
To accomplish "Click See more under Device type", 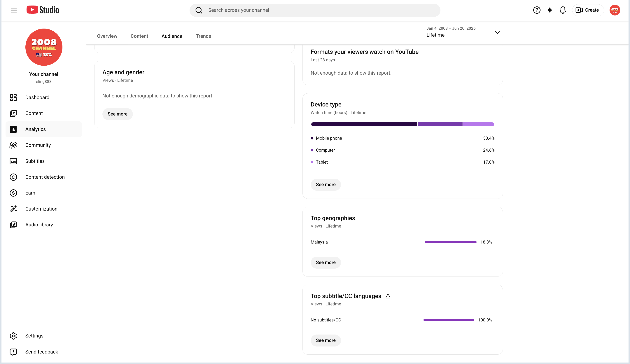I will 326,185.
